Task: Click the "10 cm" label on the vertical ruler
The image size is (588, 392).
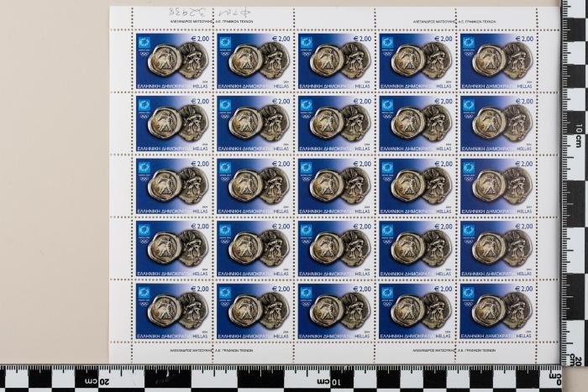Action: pyautogui.click(x=580, y=135)
